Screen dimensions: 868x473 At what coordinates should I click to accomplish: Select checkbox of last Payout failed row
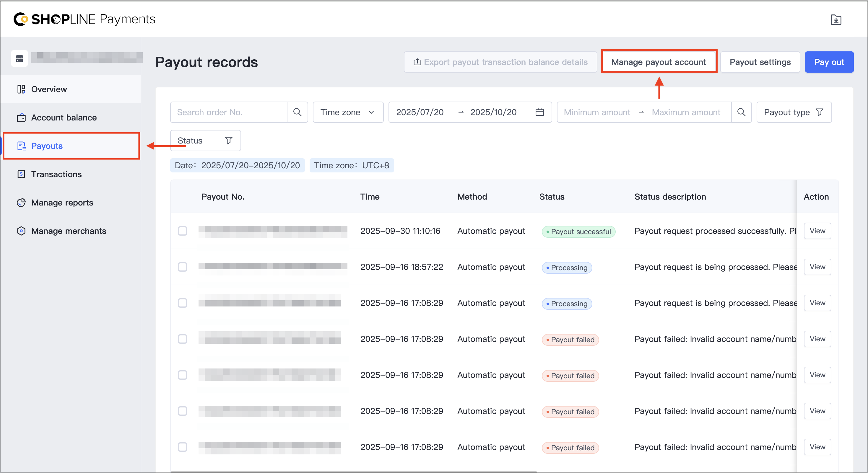(183, 447)
